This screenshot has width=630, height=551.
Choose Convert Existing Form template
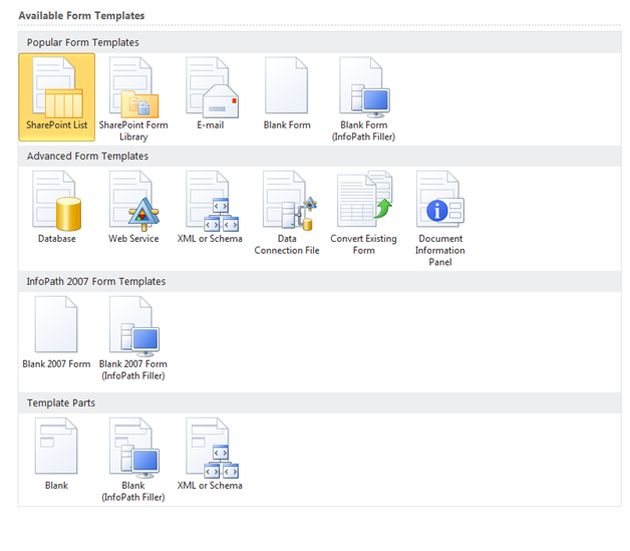pyautogui.click(x=364, y=213)
